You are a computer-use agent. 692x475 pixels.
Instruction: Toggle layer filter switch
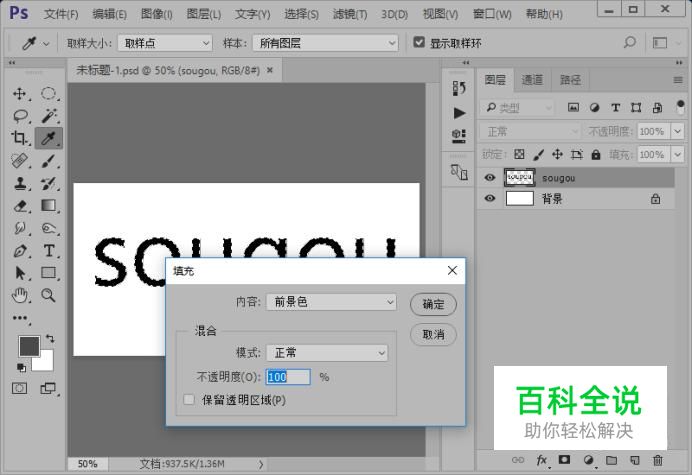(x=680, y=107)
